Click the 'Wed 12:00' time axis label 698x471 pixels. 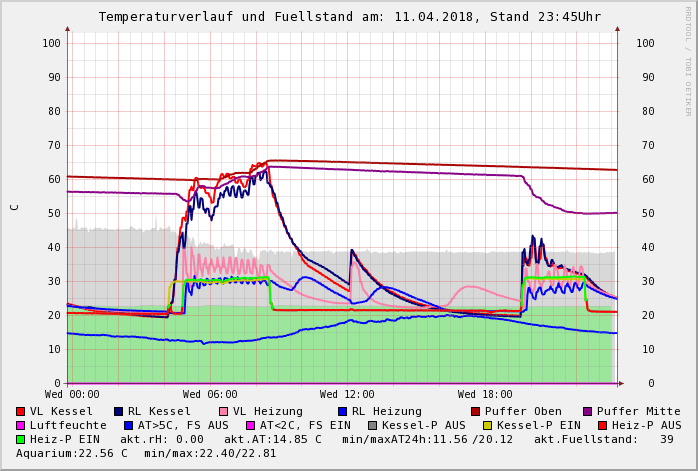click(x=347, y=394)
